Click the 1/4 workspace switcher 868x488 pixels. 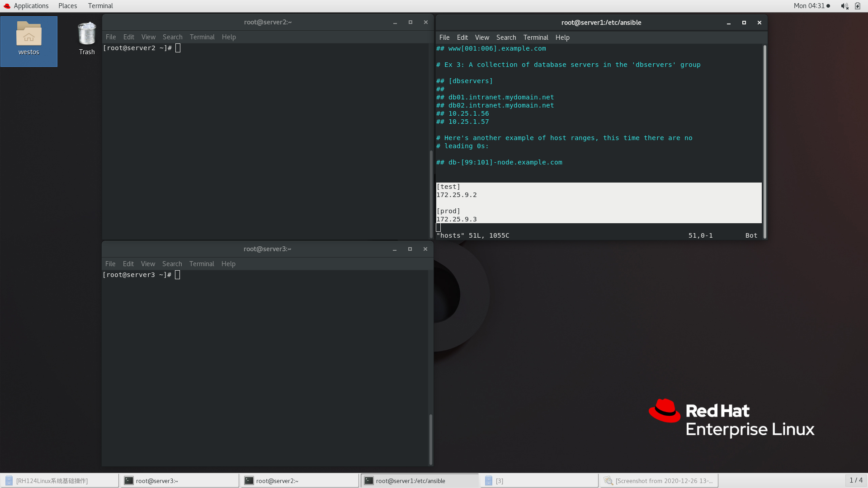(856, 480)
